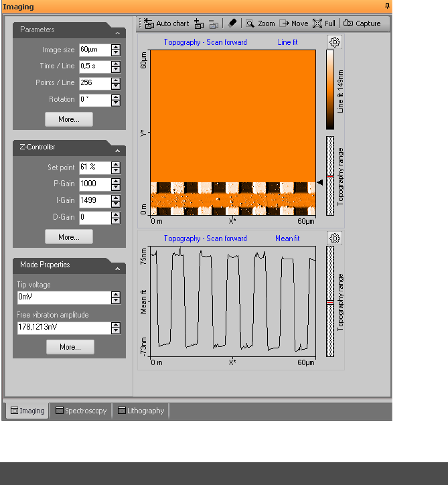The width and height of the screenshot is (448, 485).
Task: Collapse the Z-Controller panel
Action: 117,151
